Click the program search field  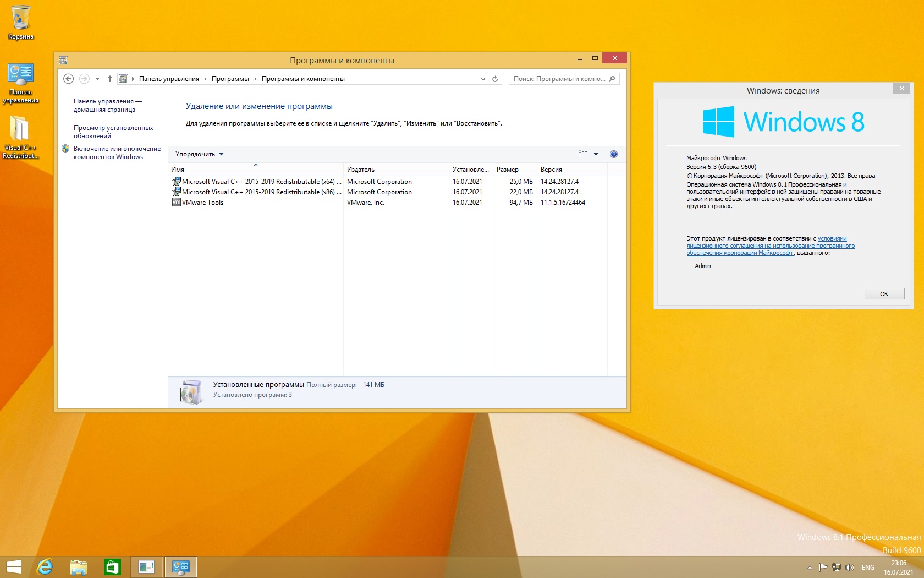559,79
